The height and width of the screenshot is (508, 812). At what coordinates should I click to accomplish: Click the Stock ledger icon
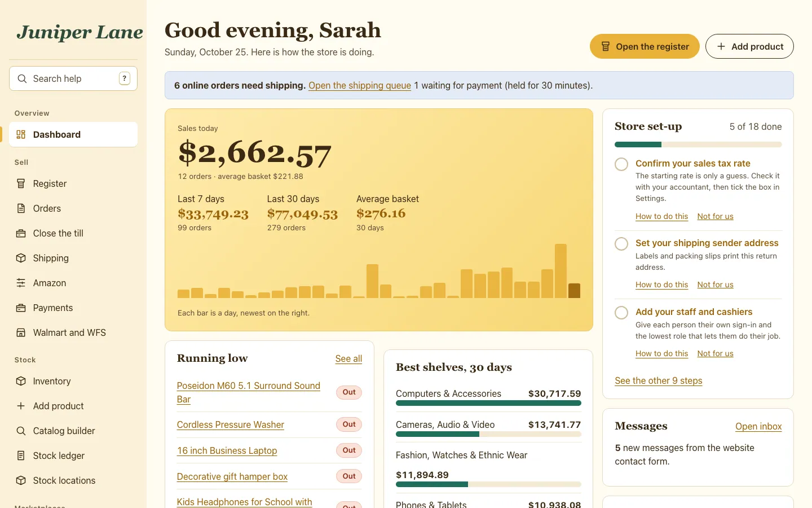point(21,456)
